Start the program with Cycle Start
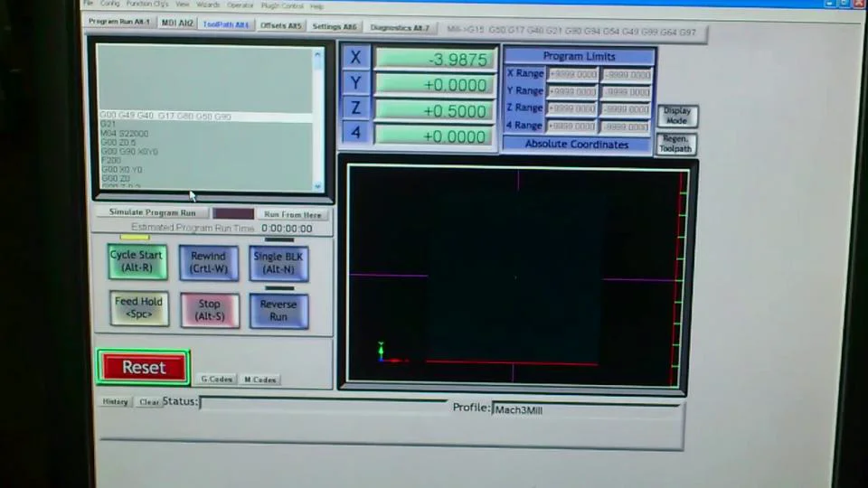The height and width of the screenshot is (488, 868). click(137, 261)
